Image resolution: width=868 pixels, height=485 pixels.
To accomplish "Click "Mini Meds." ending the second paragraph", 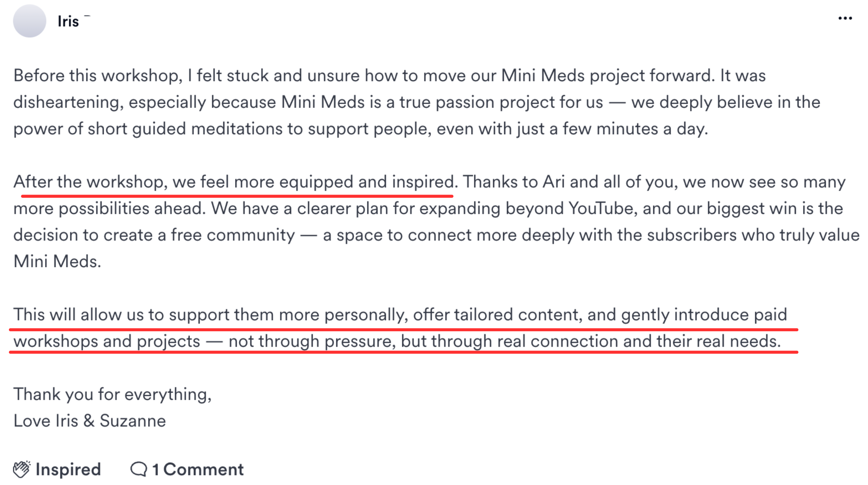I will click(x=57, y=262).
